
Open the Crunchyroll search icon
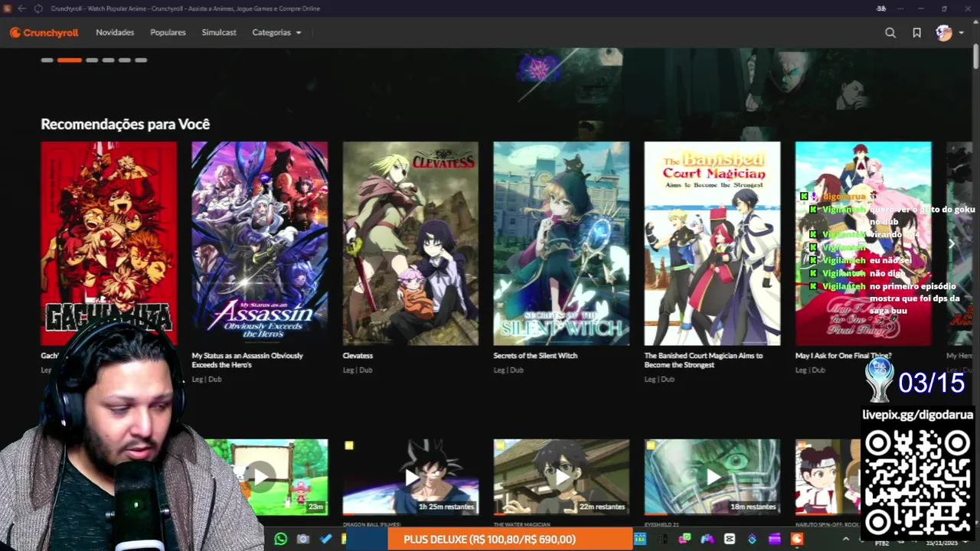coord(890,33)
